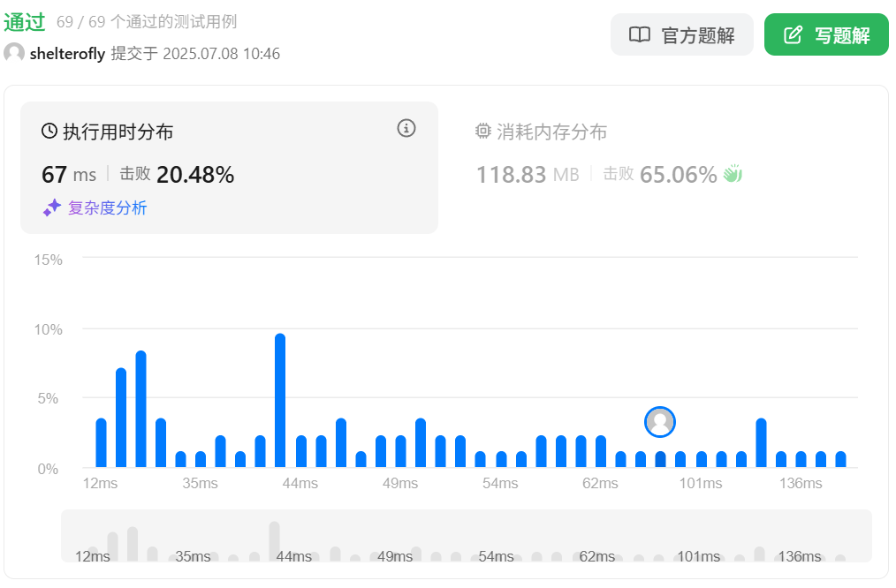The width and height of the screenshot is (896, 588).
Task: Click the info icon in runtime card
Action: pyautogui.click(x=406, y=128)
